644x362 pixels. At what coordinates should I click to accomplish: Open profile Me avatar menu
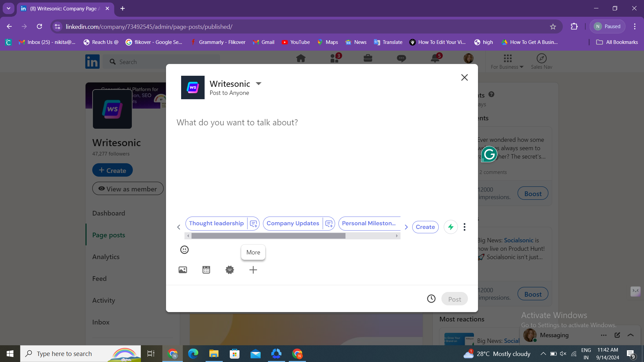469,58
